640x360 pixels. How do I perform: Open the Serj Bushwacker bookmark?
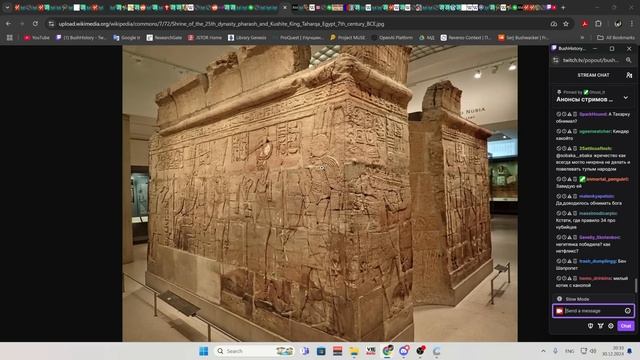click(523, 38)
